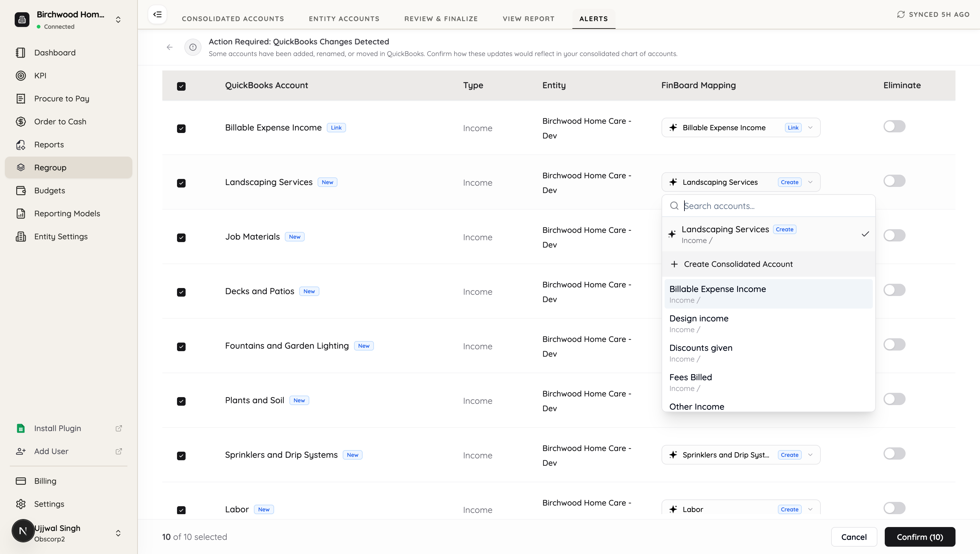Select the Regroup layers icon
Image resolution: width=980 pixels, height=554 pixels.
pos(21,168)
